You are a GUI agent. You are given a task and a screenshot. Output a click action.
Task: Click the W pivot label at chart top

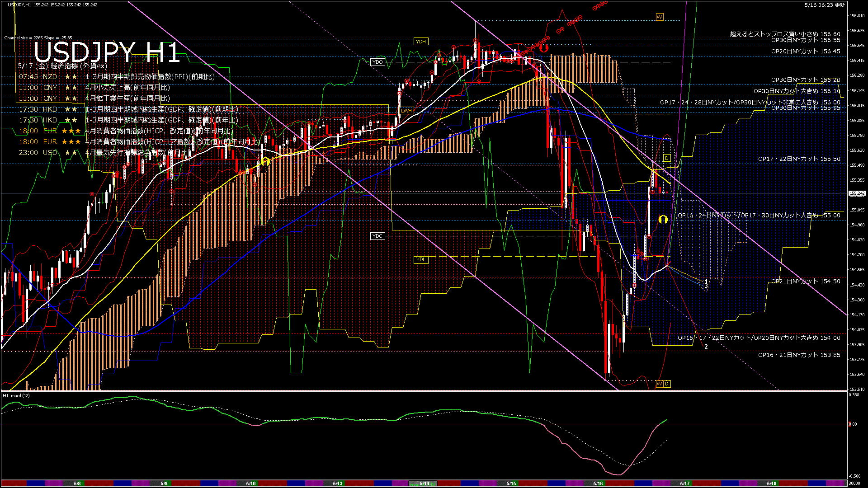[660, 17]
